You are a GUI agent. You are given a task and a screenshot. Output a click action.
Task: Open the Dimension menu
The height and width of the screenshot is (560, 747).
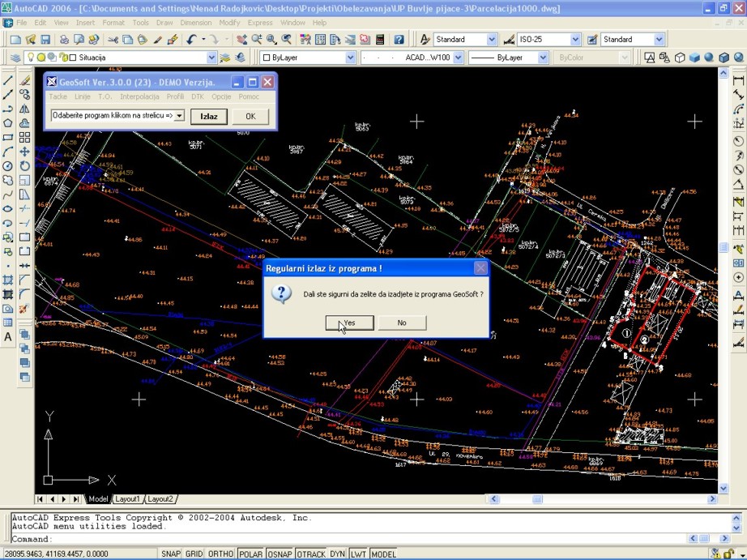coord(195,23)
